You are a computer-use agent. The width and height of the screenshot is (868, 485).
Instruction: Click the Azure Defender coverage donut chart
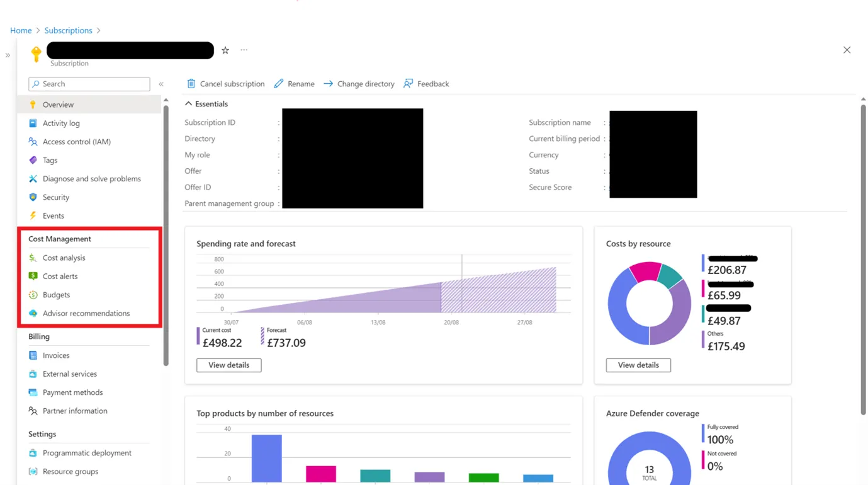(650, 459)
